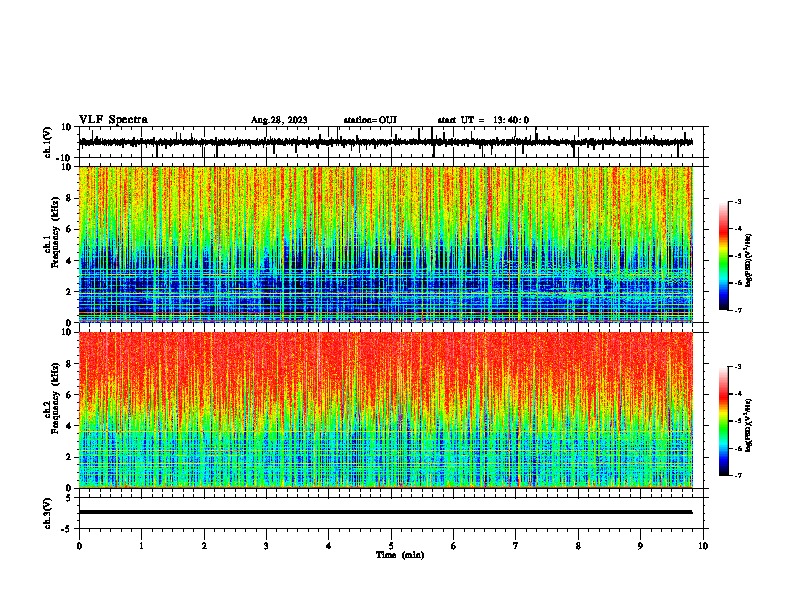
Task: Click time axis tick label 2
Action: [204, 546]
